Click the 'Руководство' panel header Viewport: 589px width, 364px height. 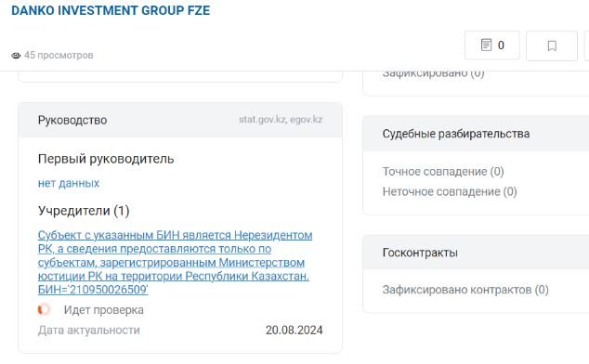180,120
